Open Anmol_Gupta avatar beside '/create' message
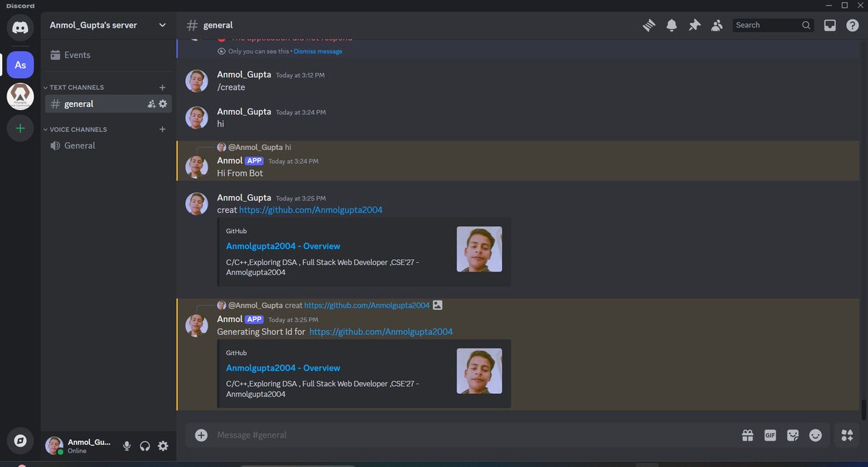Screen dimensions: 868x467 click(x=197, y=81)
